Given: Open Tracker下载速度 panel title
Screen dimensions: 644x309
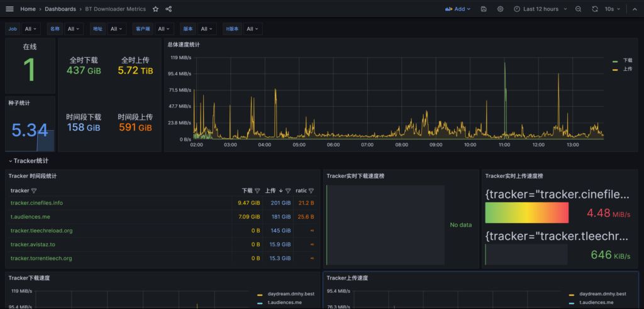Looking at the screenshot, I should click(x=29, y=278).
